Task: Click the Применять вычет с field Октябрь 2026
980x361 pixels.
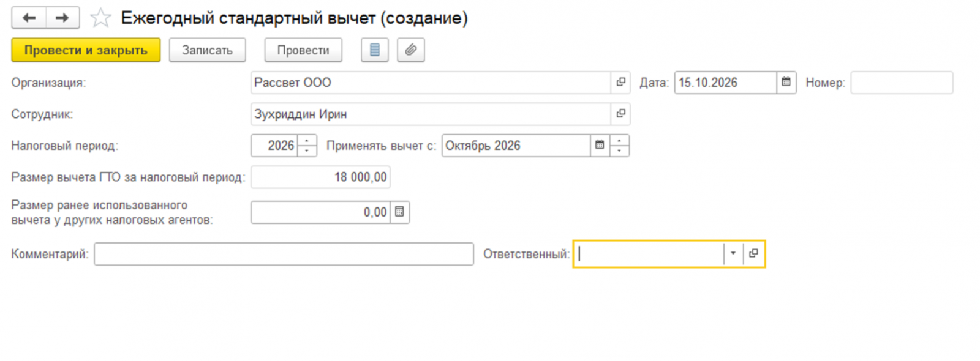Action: point(516,146)
